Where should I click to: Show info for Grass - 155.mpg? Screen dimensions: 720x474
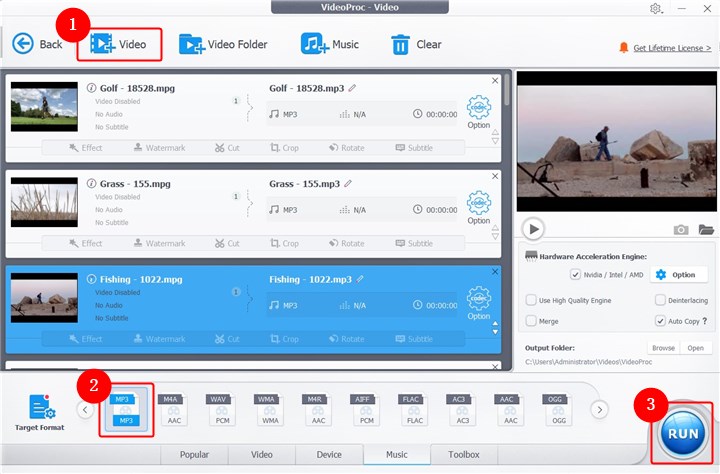(91, 183)
